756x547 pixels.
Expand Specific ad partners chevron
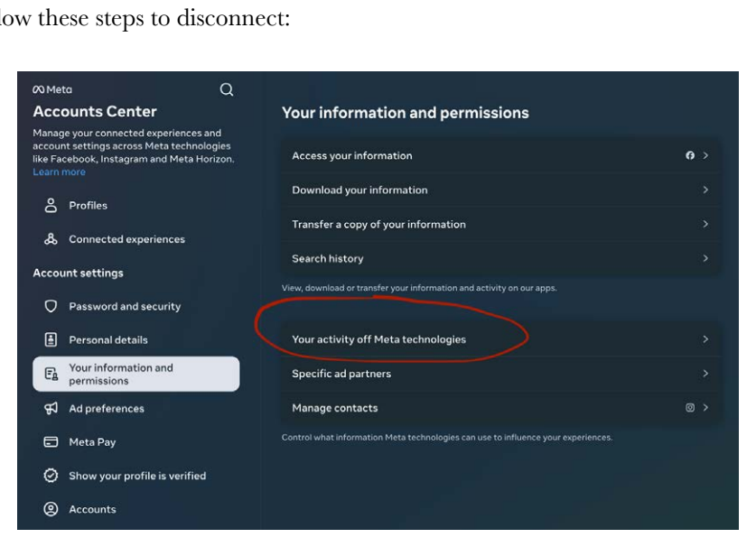705,374
